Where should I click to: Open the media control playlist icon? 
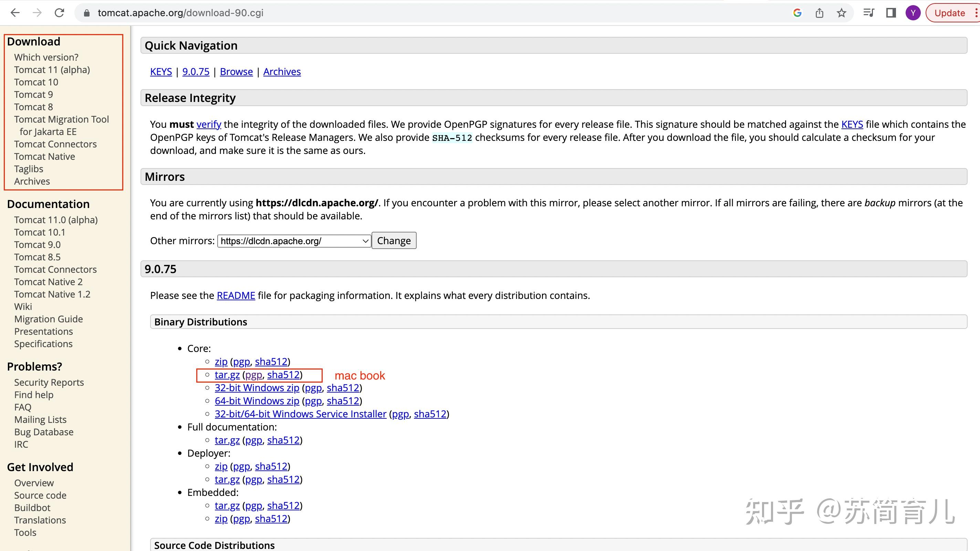(x=869, y=13)
